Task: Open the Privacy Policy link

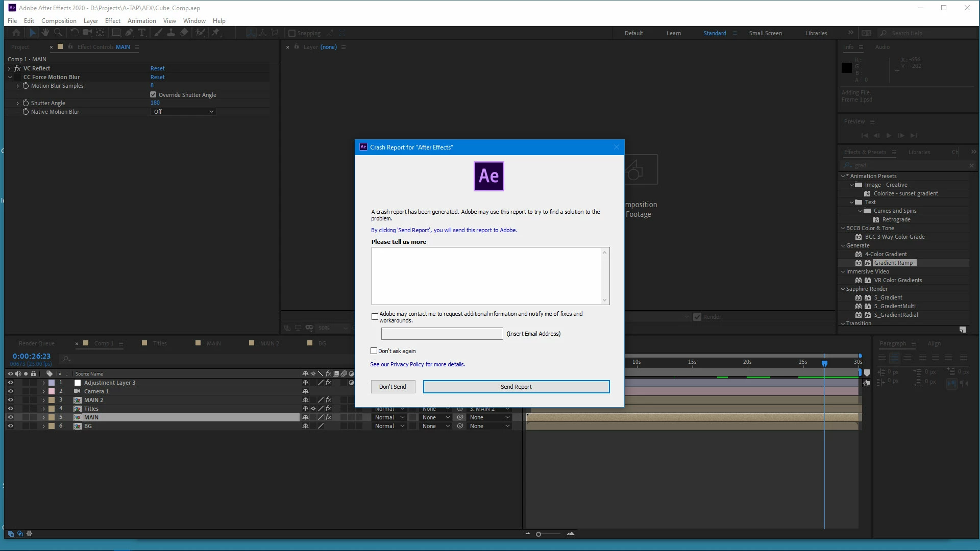Action: click(407, 364)
